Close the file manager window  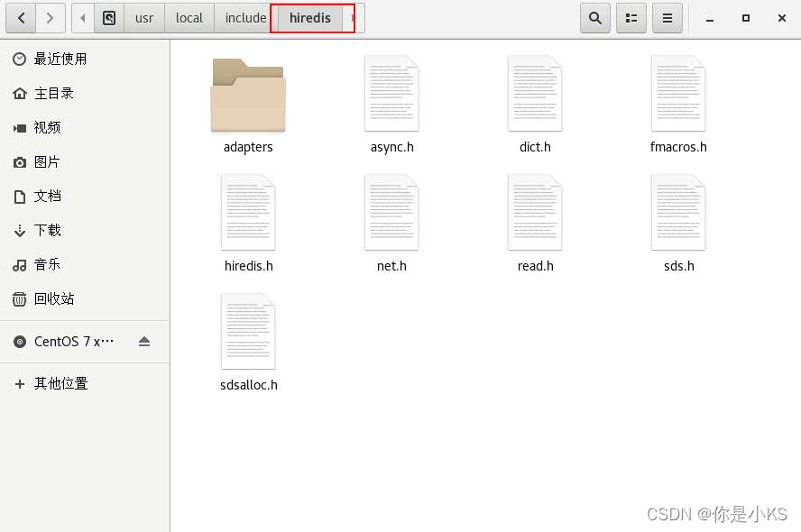pyautogui.click(x=781, y=18)
